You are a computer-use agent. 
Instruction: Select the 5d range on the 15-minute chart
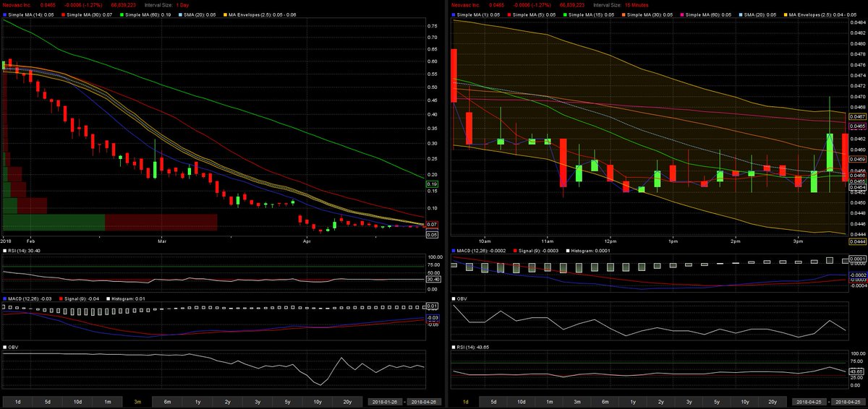tap(493, 401)
